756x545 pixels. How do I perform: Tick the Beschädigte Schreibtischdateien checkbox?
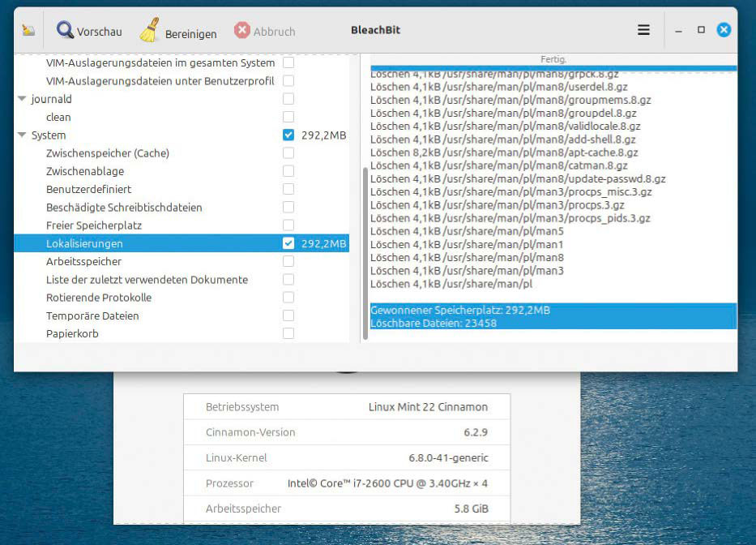(288, 207)
